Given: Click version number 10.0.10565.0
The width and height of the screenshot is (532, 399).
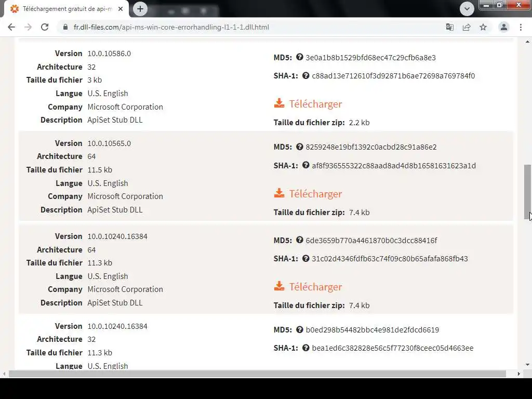Looking at the screenshot, I should click(x=109, y=143).
